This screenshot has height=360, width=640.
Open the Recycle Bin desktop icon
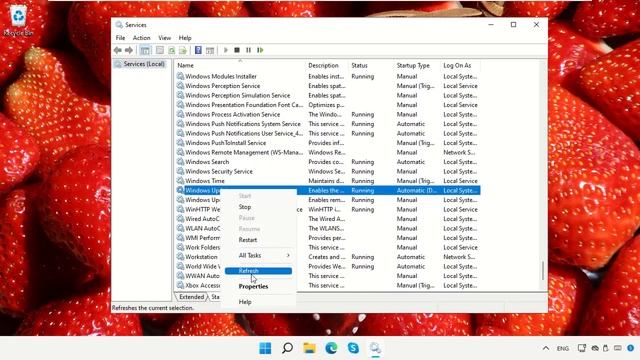coord(18,20)
